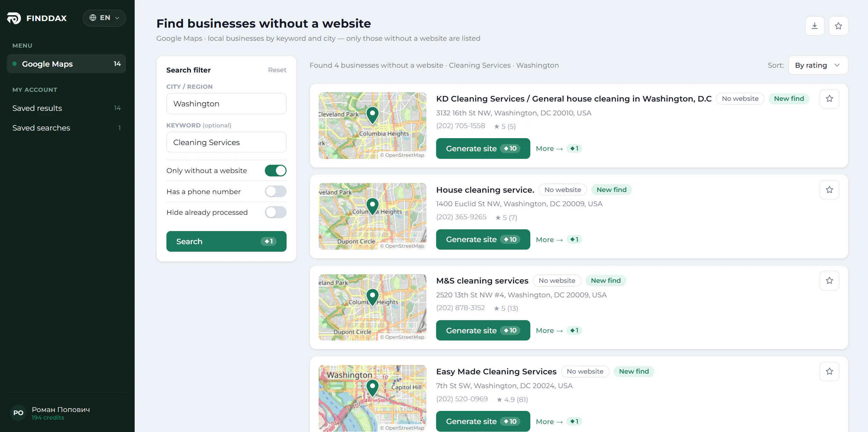
Task: Enable the Has a phone number toggle
Action: pyautogui.click(x=276, y=191)
